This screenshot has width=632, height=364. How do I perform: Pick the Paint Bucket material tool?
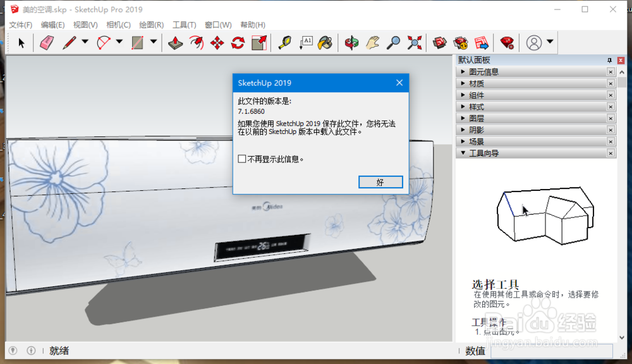pos(325,42)
